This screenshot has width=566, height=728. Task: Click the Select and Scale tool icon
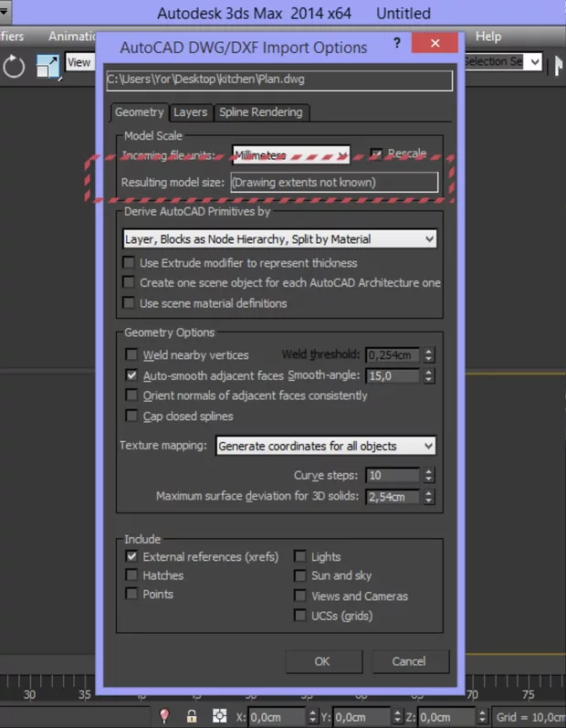48,67
